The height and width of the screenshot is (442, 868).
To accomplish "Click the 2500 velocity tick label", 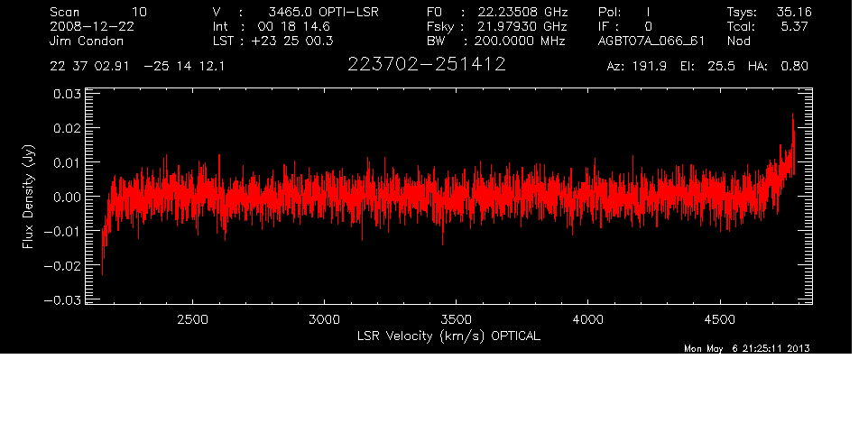I will [x=192, y=319].
